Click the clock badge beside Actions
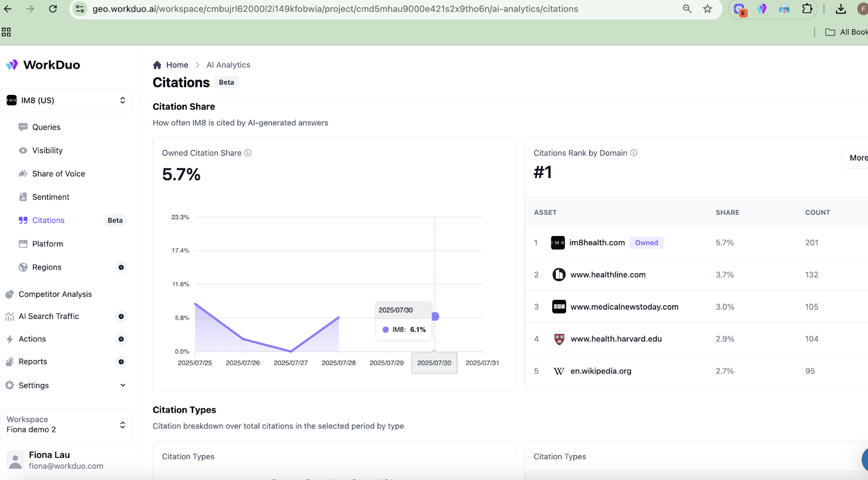Screen dimensions: 868x480 (x=121, y=339)
